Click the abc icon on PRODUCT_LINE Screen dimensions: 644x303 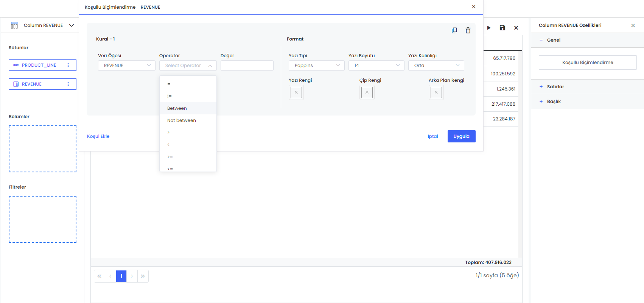click(16, 65)
